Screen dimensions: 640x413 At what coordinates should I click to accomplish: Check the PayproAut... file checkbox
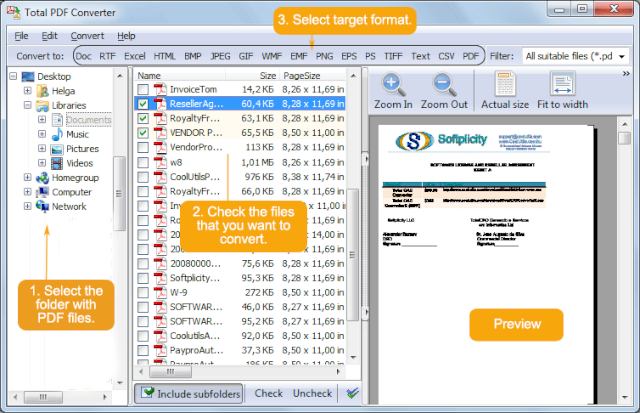[143, 350]
